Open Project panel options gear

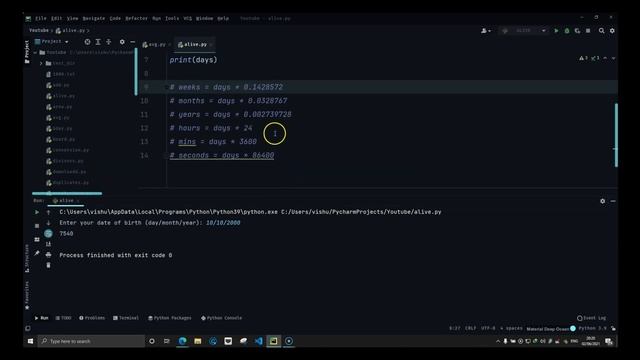click(122, 42)
